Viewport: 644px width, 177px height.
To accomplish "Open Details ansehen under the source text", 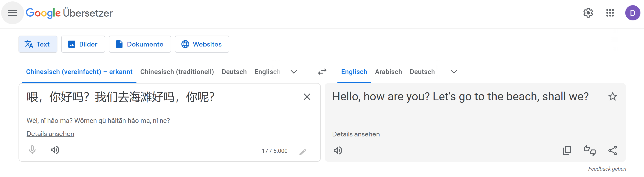I will tap(50, 134).
